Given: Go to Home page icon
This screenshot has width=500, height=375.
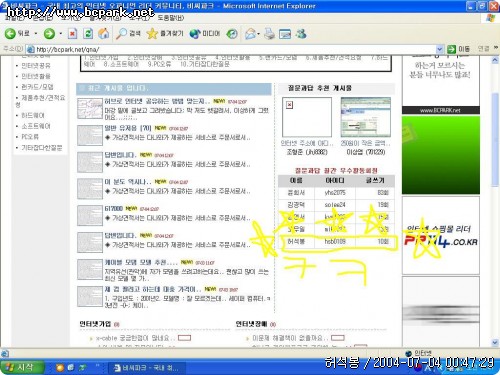Looking at the screenshot, I should (x=104, y=33).
